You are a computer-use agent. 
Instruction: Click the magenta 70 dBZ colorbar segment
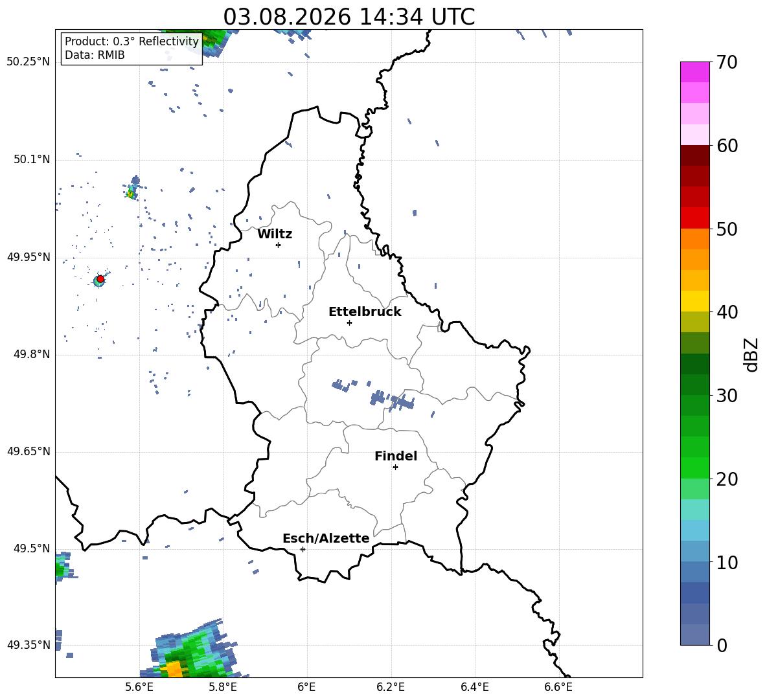694,72
